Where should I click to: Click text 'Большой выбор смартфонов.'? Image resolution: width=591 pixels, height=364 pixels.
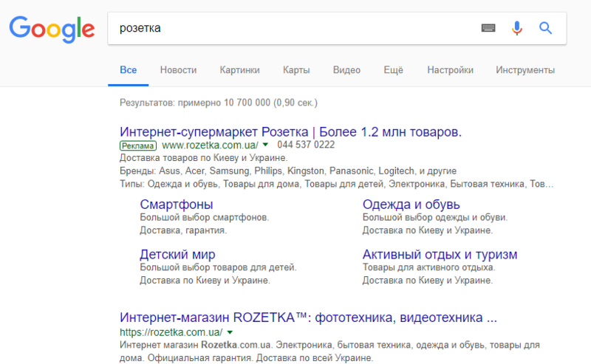(x=205, y=217)
